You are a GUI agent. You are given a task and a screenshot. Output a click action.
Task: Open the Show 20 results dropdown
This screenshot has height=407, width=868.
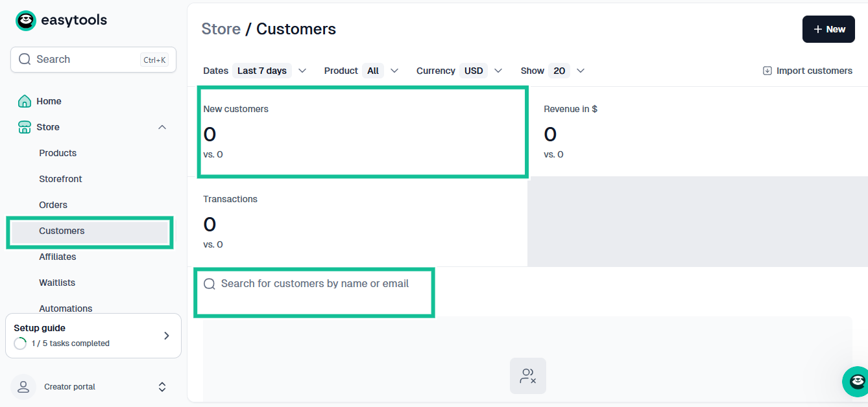coord(559,70)
